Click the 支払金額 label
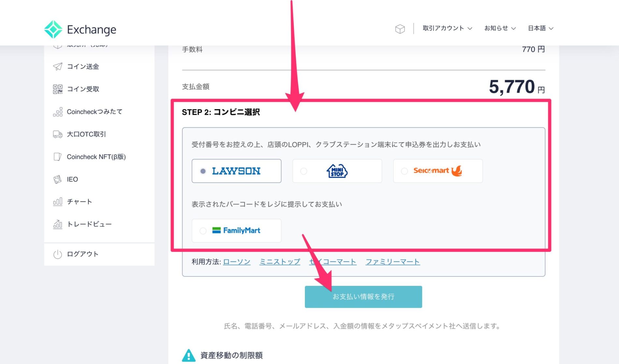The height and width of the screenshot is (364, 619). click(x=195, y=87)
